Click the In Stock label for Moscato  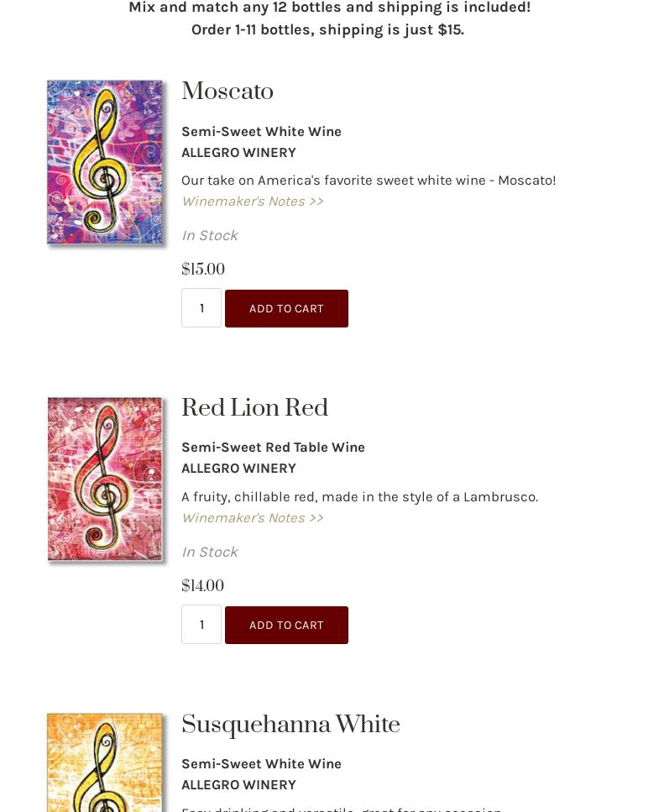[209, 235]
